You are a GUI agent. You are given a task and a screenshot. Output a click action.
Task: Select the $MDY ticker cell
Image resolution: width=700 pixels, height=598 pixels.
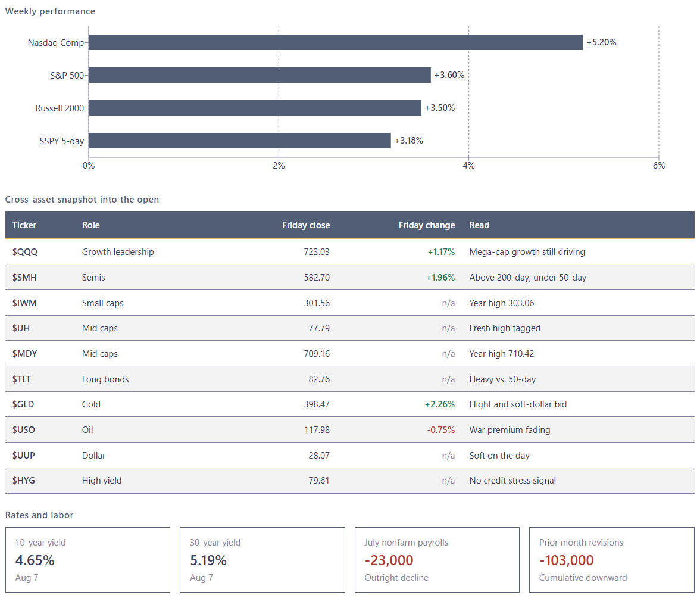tap(24, 354)
